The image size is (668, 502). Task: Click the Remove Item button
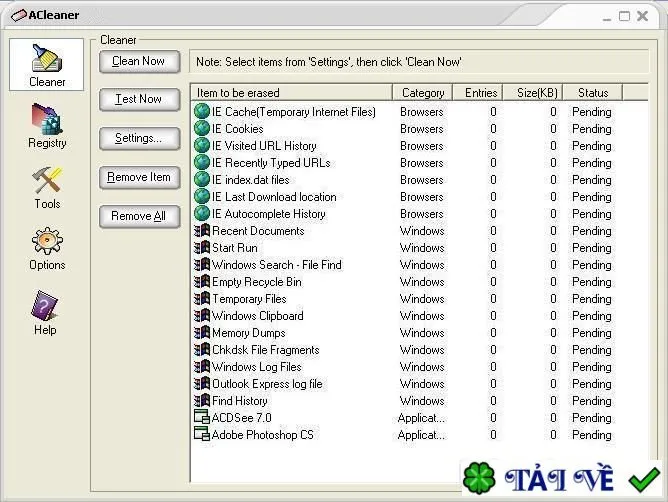pyautogui.click(x=139, y=177)
